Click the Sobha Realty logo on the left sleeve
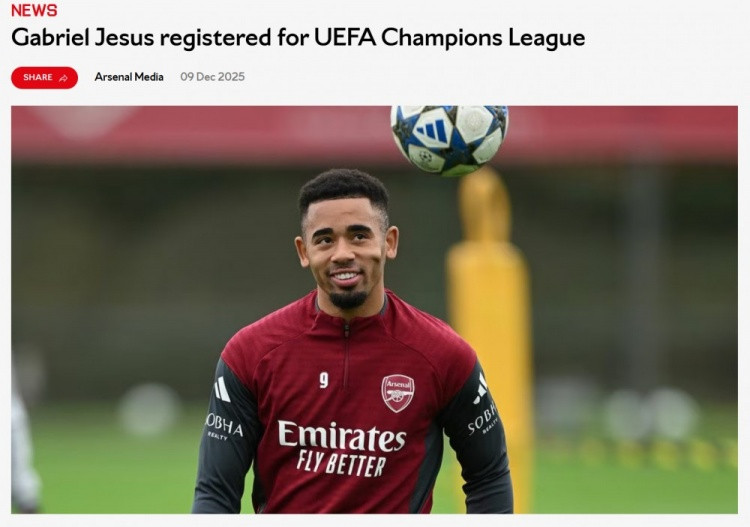Screen dimensions: 750x527 (x=223, y=427)
